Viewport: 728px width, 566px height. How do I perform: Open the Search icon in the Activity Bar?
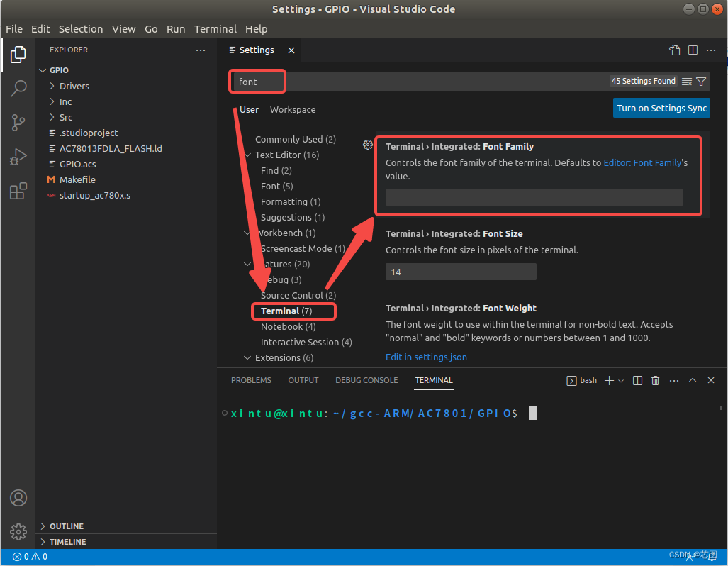18,88
